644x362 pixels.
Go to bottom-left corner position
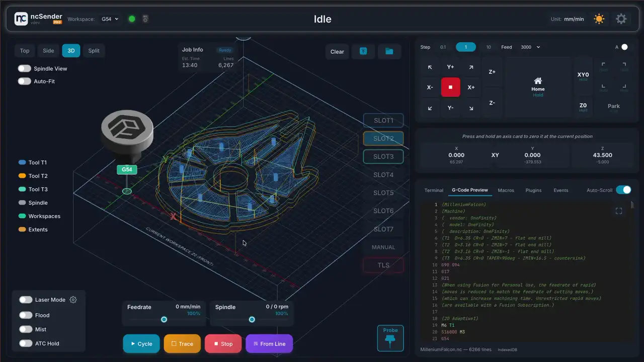point(604,88)
